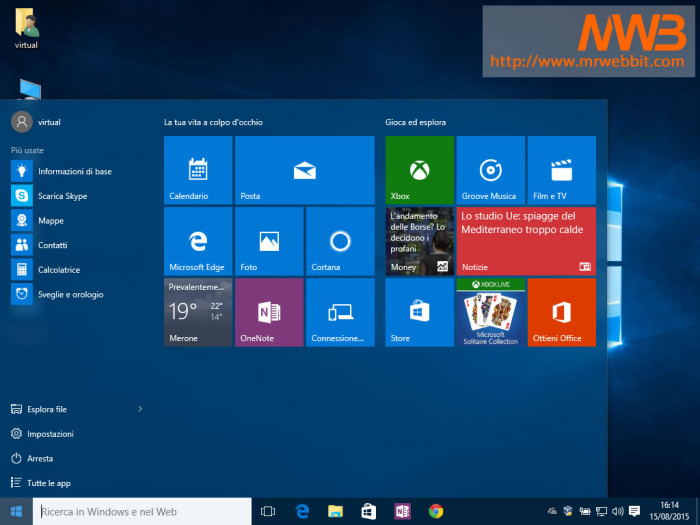
Task: Open Impostazioni settings
Action: [42, 433]
